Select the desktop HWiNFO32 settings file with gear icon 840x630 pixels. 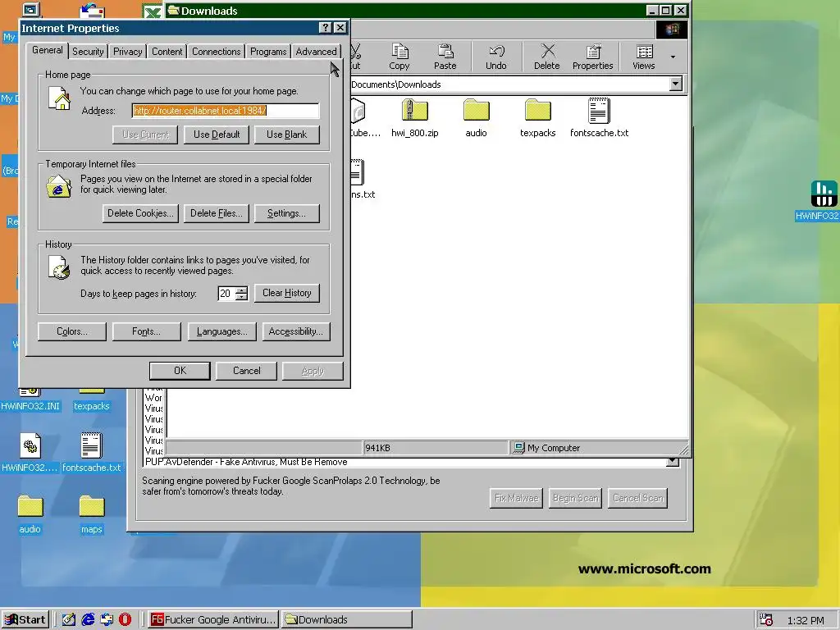click(x=30, y=453)
